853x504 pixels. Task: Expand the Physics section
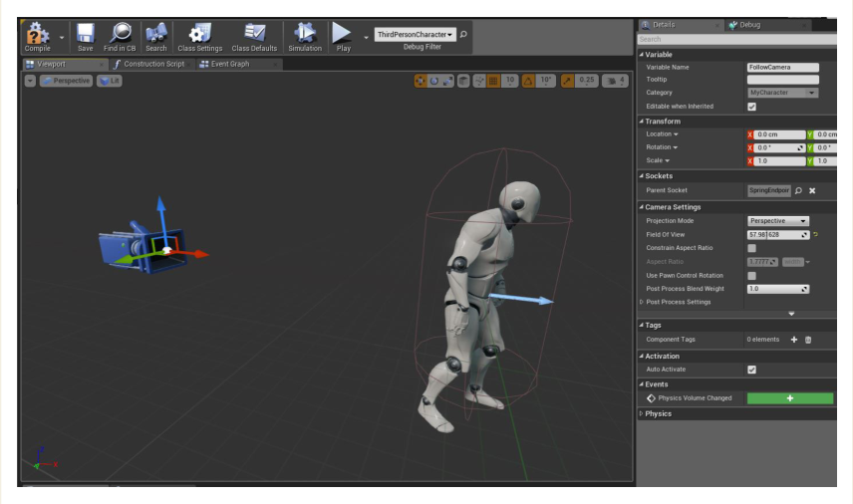(642, 413)
